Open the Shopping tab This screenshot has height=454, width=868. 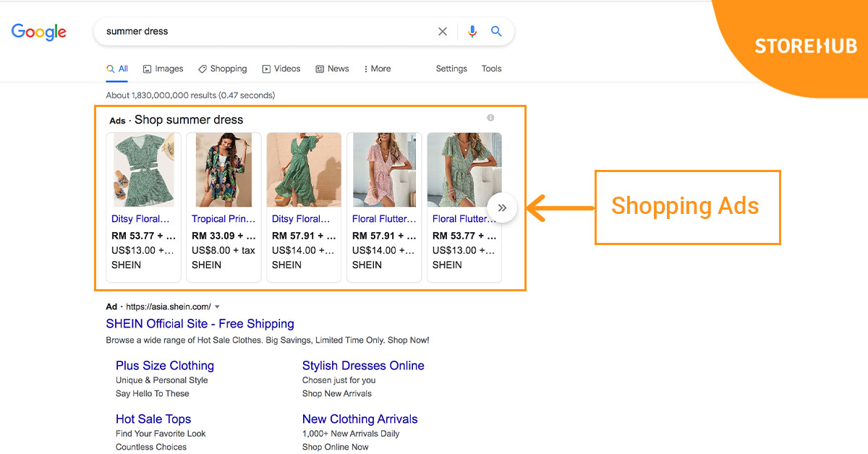click(223, 69)
